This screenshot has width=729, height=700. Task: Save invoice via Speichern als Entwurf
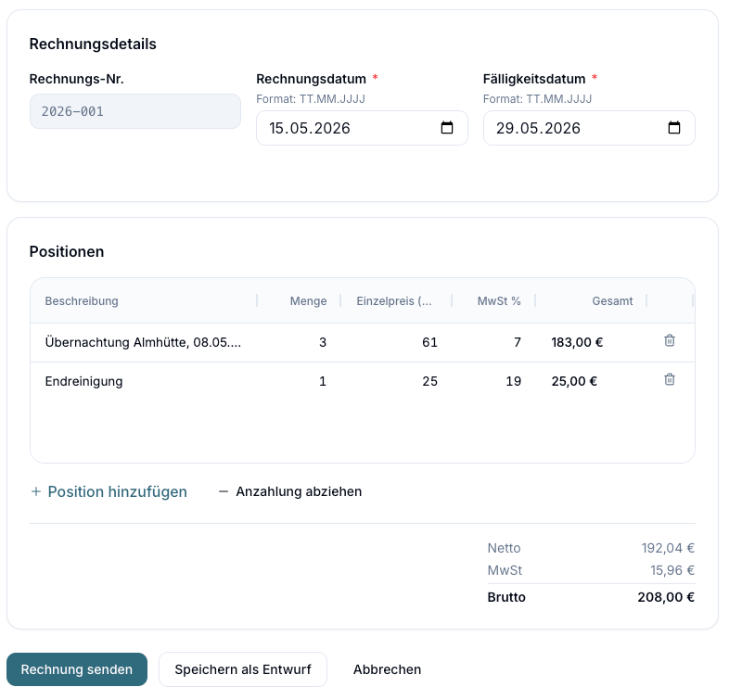[x=243, y=669]
